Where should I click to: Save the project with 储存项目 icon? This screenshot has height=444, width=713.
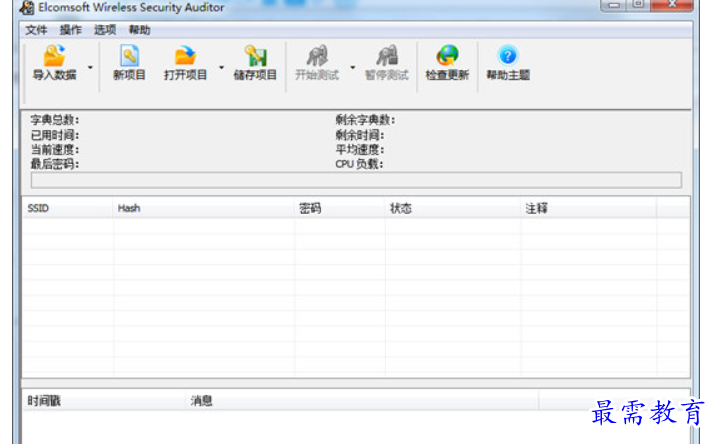(256, 56)
